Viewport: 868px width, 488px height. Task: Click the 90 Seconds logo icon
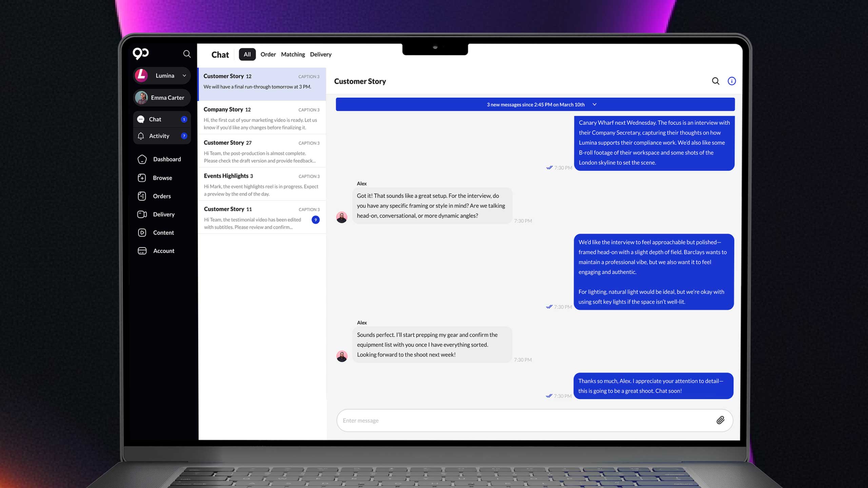tap(141, 54)
